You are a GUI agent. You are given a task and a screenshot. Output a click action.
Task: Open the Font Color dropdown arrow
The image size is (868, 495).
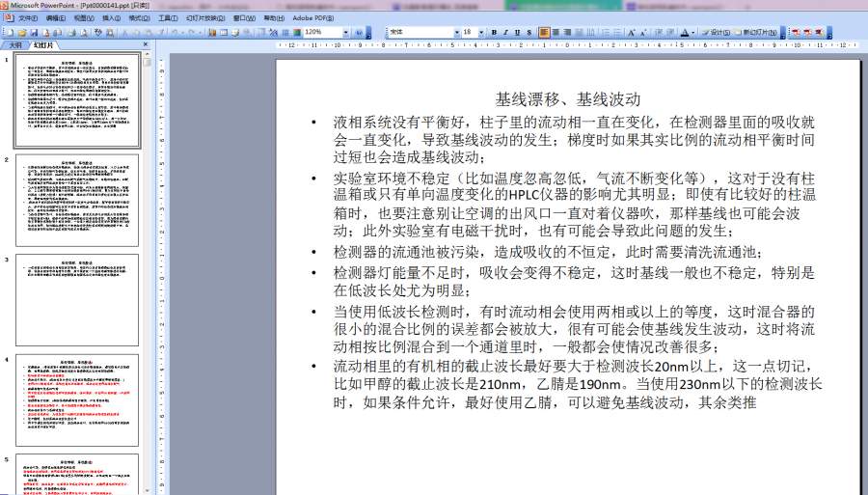click(693, 33)
